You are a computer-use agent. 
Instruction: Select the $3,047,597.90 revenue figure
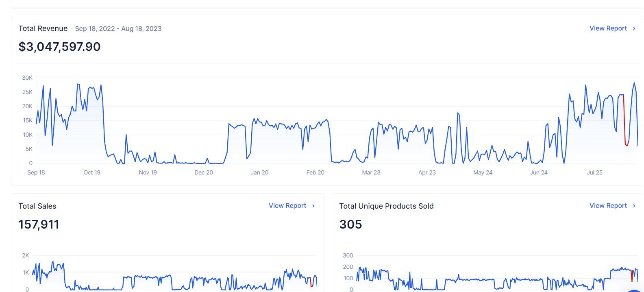[x=59, y=47]
